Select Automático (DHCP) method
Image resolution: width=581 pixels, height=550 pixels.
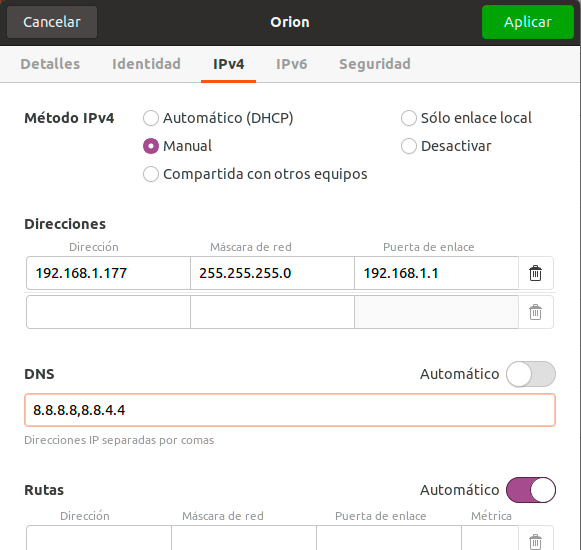point(218,118)
